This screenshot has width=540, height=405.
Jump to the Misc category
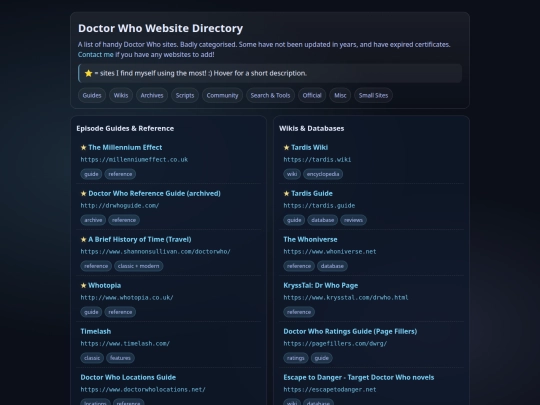tap(340, 95)
